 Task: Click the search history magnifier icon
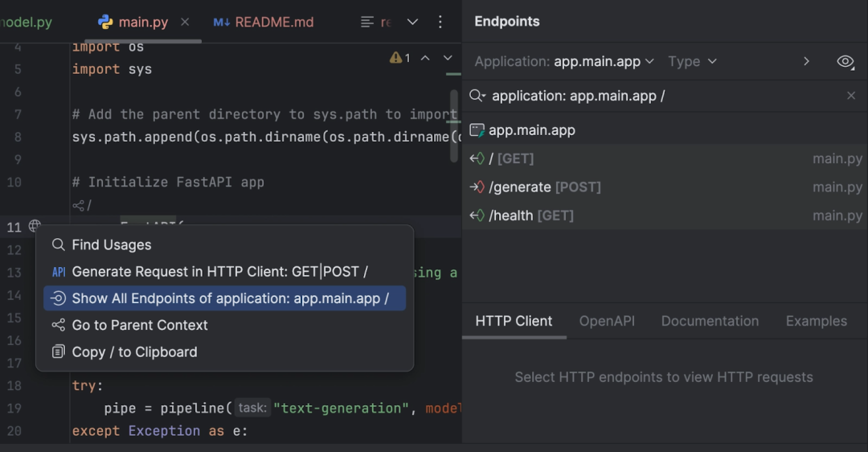point(477,96)
